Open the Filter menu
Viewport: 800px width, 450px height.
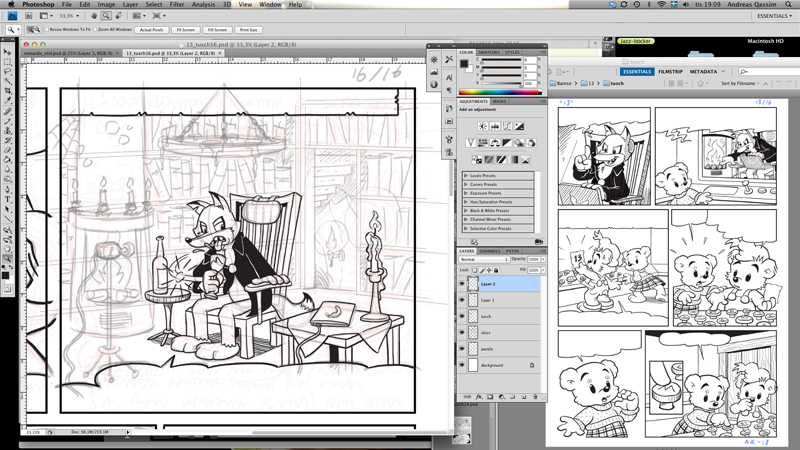click(177, 4)
